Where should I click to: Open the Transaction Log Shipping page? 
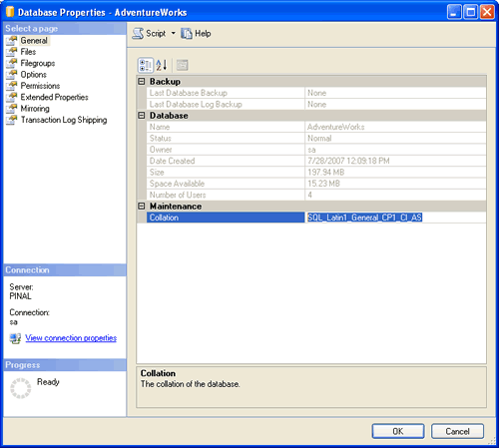[x=64, y=120]
